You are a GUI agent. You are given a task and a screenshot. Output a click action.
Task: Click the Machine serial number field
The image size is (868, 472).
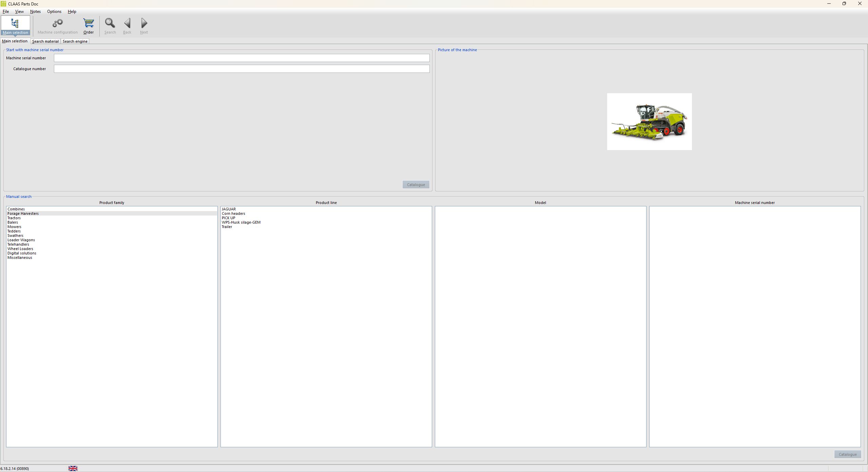tap(242, 58)
